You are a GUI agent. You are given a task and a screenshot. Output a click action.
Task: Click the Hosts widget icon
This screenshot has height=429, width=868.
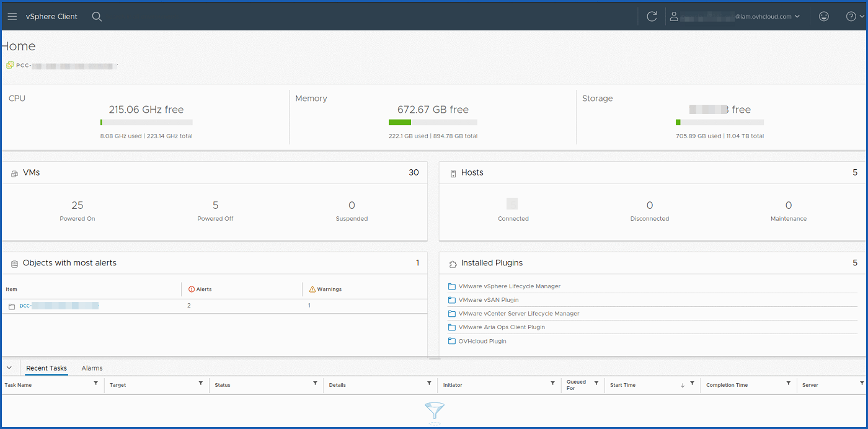point(452,172)
